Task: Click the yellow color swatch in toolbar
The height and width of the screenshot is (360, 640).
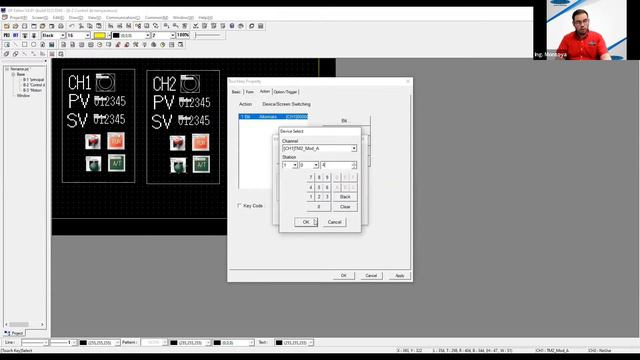Action: (x=100, y=36)
